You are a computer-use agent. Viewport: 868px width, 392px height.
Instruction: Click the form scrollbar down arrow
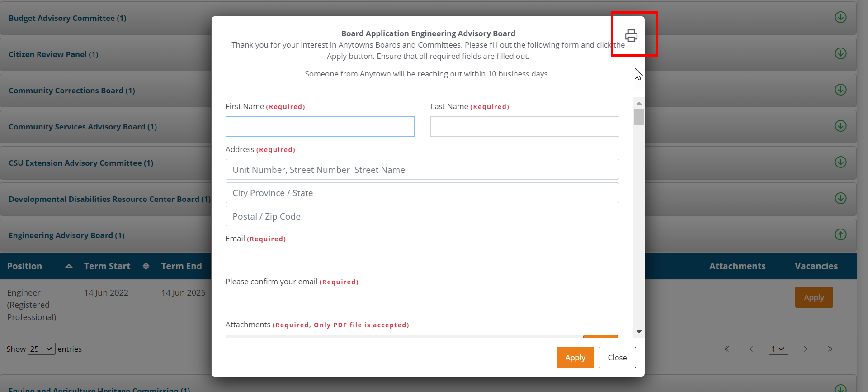tap(639, 332)
